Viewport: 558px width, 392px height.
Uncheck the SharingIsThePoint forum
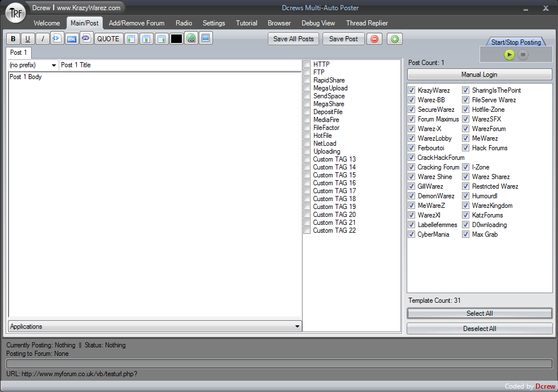point(465,90)
